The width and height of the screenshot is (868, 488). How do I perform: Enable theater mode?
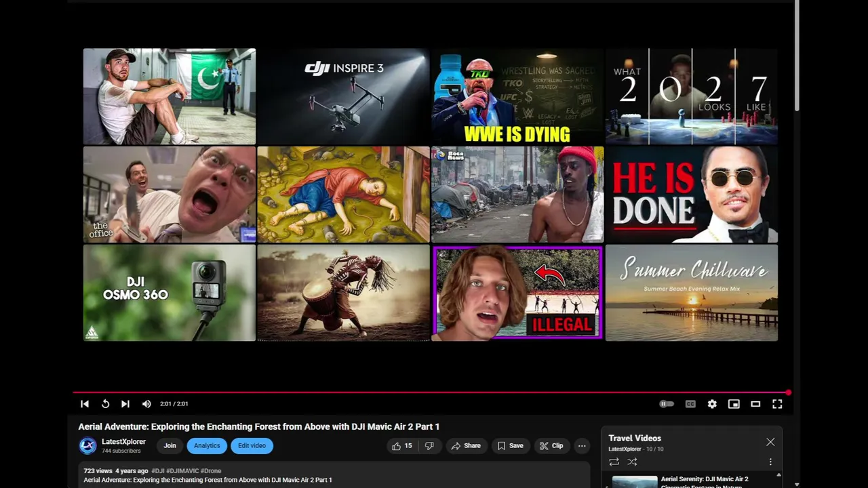[x=755, y=404]
